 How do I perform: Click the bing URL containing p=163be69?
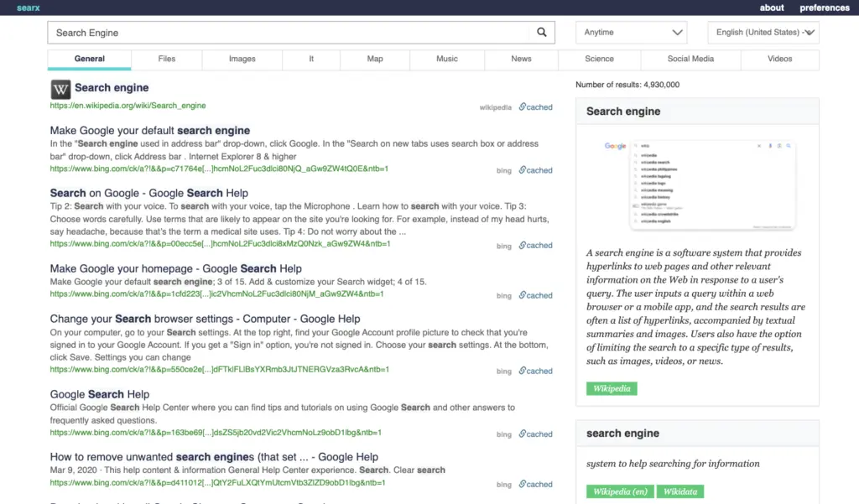point(216,433)
